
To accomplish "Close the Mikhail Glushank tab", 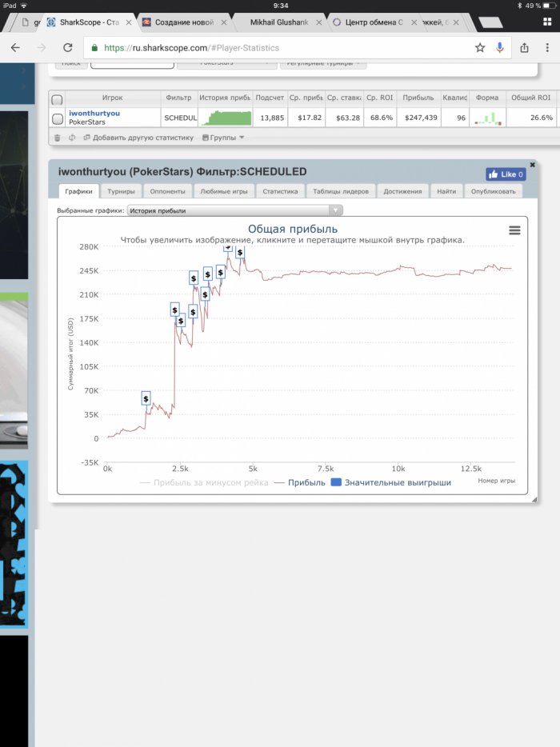I will coord(319,22).
